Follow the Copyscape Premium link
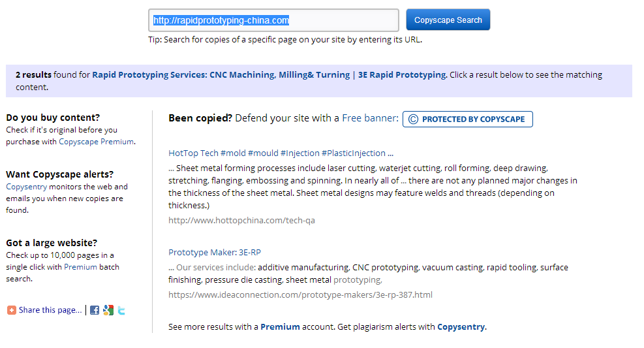The width and height of the screenshot is (644, 348). click(96, 141)
